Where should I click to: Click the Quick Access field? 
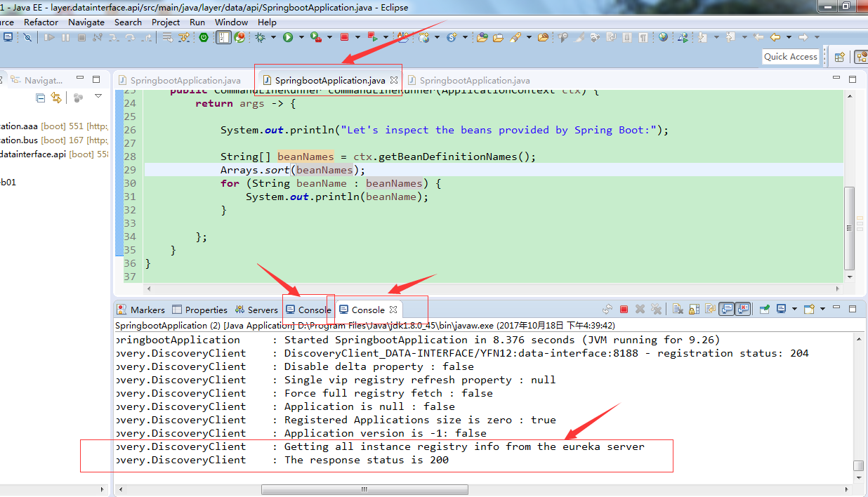click(x=791, y=57)
